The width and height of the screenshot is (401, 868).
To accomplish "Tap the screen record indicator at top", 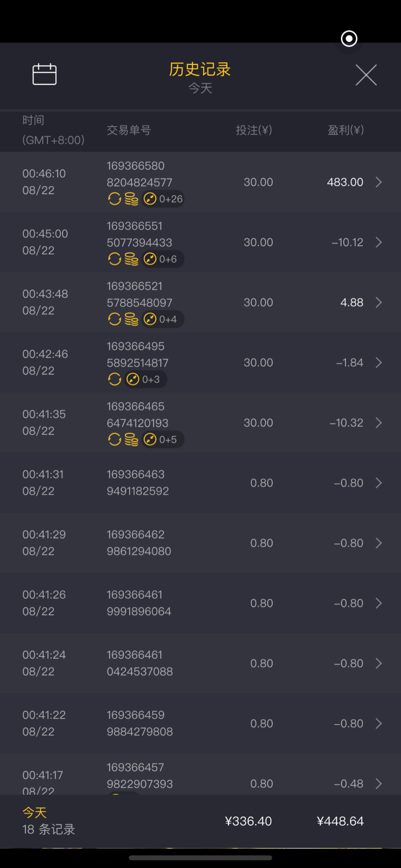I will [349, 39].
